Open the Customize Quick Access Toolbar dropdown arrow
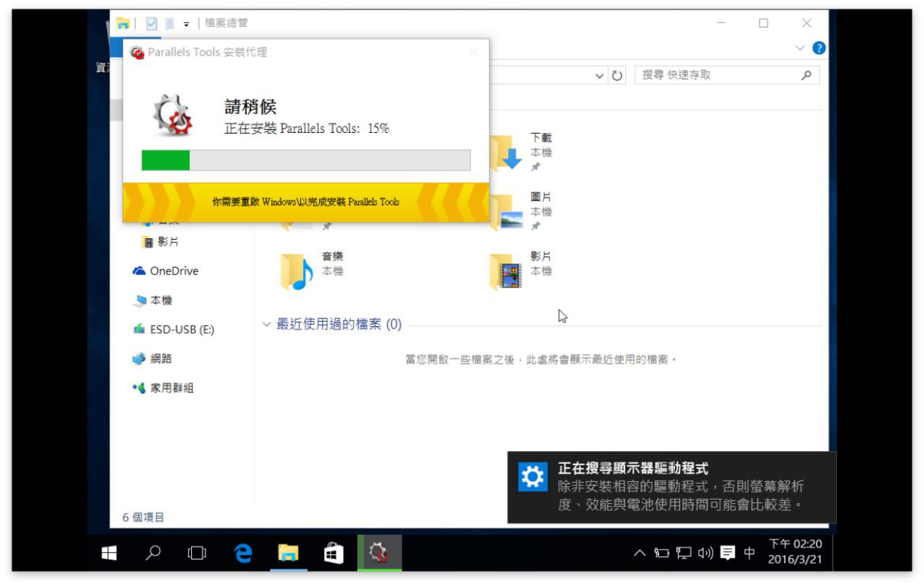Screen dimensions: 924x586 tap(186, 24)
